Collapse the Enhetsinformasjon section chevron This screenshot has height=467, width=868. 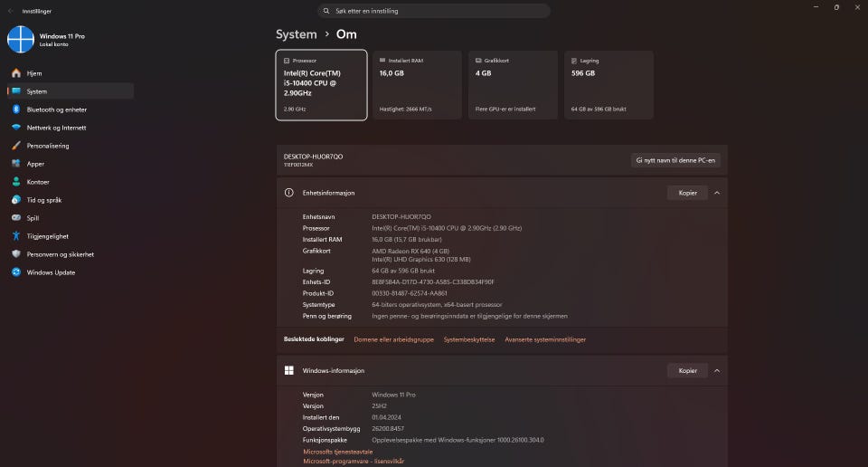pyautogui.click(x=717, y=193)
